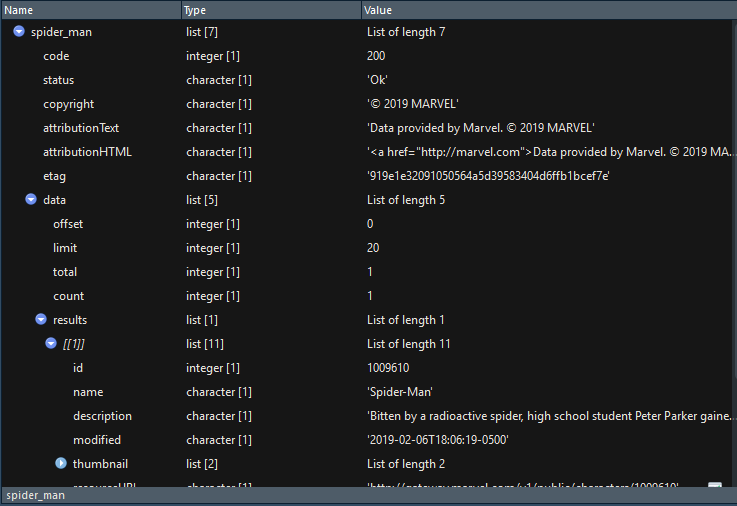Screen dimensions: 737x506
Task: Click the etag hash value
Action: tap(488, 176)
